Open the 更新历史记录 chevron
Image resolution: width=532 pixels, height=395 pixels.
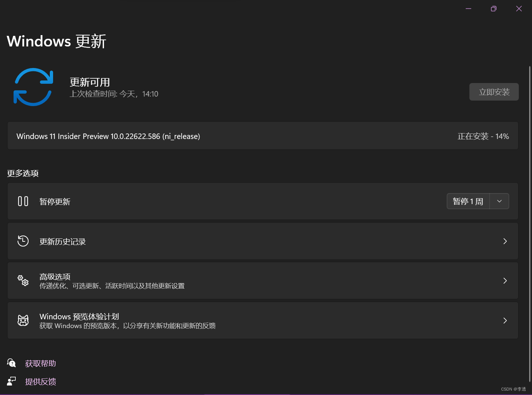[x=505, y=241]
